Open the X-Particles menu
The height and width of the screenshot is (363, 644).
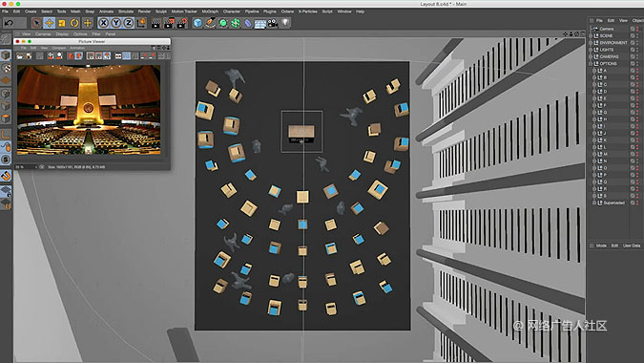pyautogui.click(x=307, y=11)
